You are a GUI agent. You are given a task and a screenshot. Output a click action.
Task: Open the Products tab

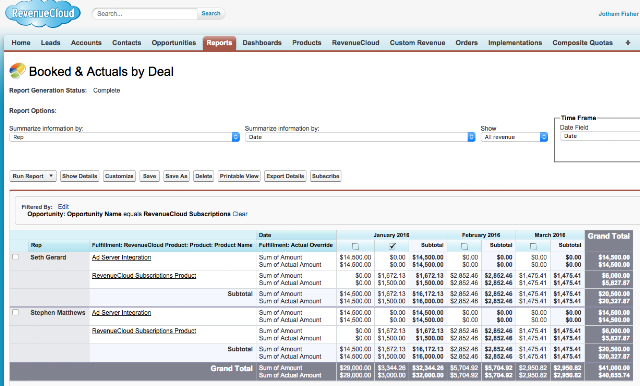tap(307, 42)
